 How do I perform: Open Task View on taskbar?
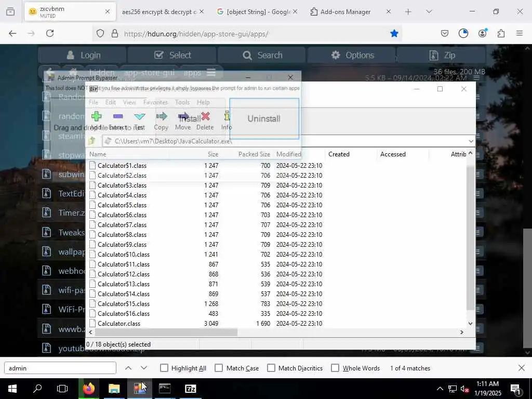click(62, 389)
